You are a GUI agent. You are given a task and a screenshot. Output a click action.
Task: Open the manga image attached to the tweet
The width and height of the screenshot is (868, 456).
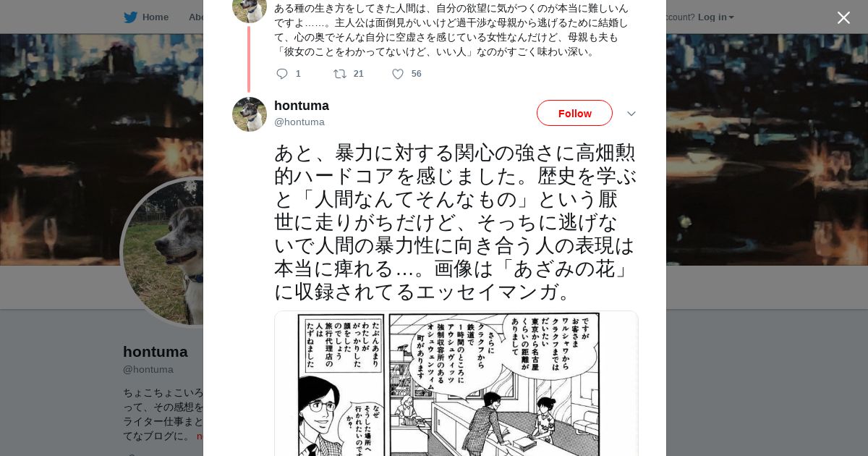pos(456,384)
